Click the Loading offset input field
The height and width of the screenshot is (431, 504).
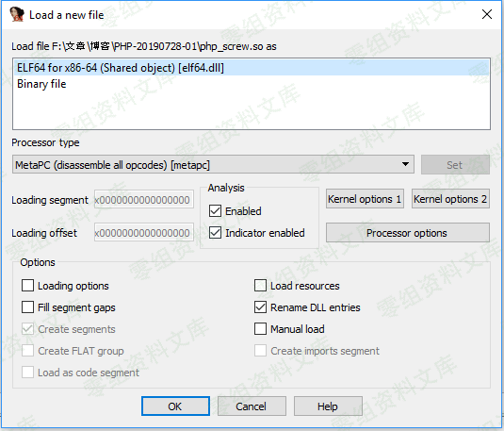144,233
